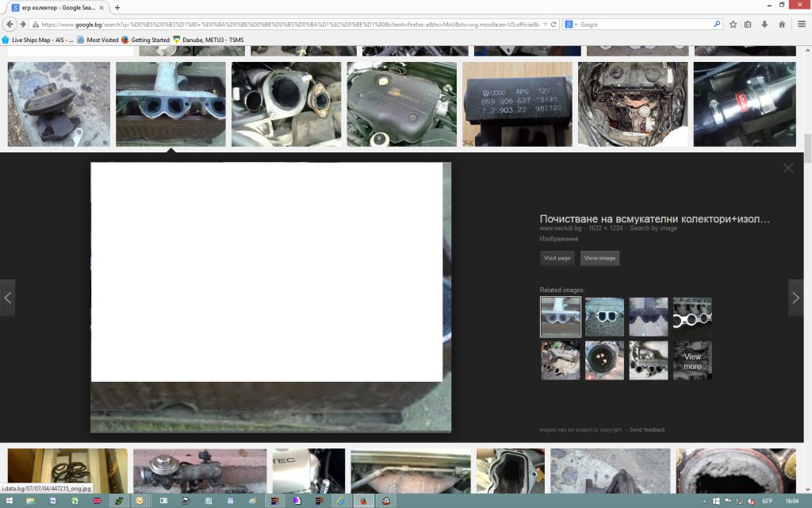Click the Windows Start button on taskbar
Image resolution: width=812 pixels, height=508 pixels.
(7, 501)
